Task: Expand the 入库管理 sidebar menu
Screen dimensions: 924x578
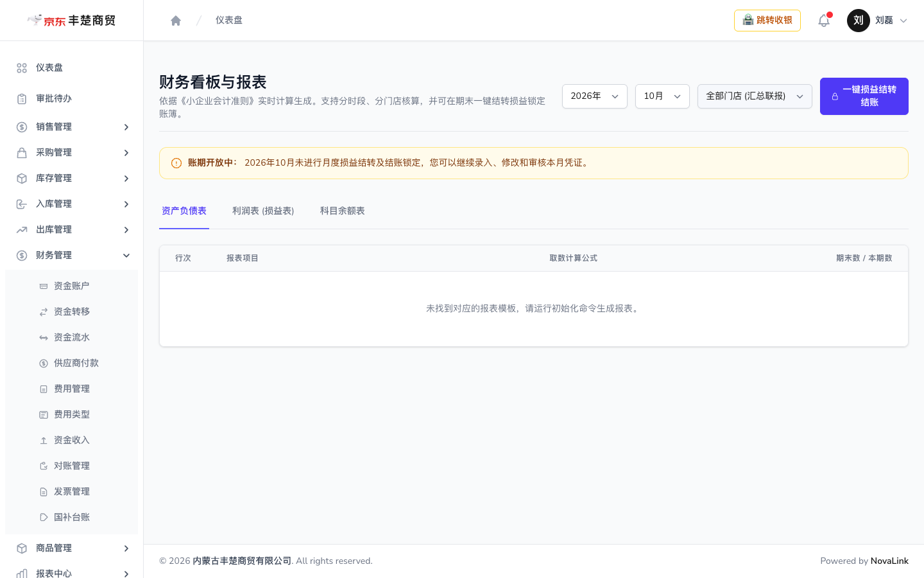Action: pos(71,204)
